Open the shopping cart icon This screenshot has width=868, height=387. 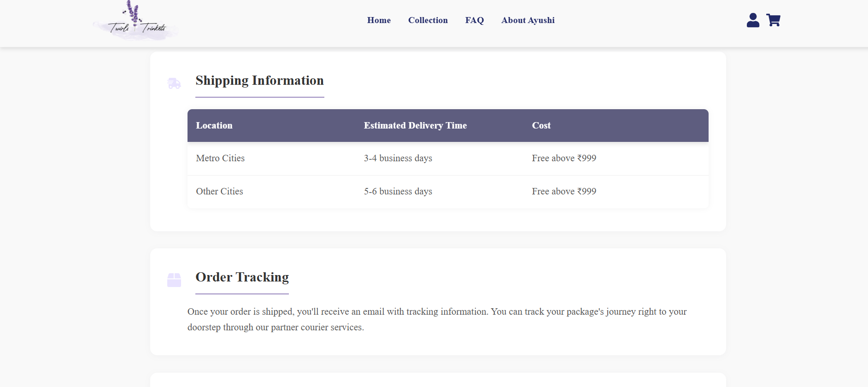point(773,20)
